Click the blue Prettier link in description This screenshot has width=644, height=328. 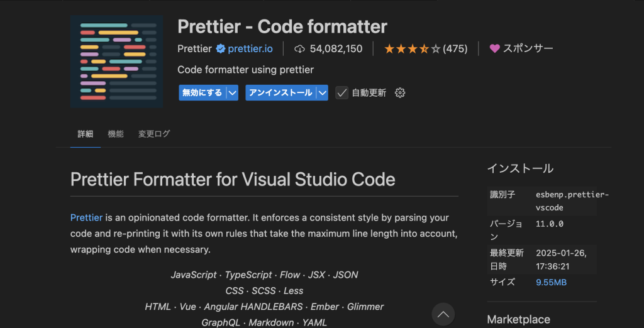[86, 217]
